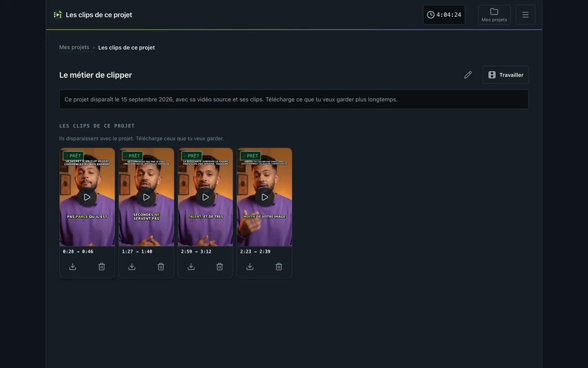Click PRÊT badge on the 1:27 clip

click(x=132, y=156)
